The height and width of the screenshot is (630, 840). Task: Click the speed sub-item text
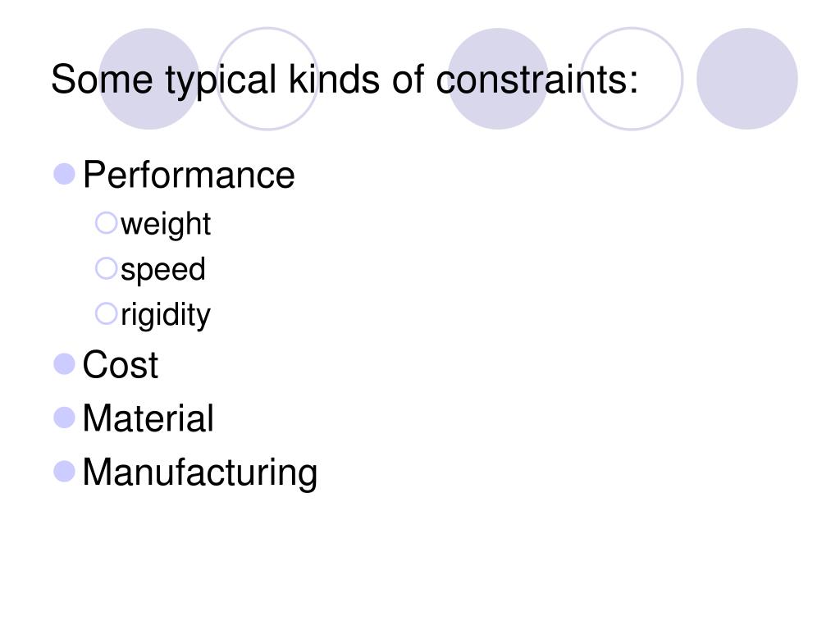[x=163, y=269]
